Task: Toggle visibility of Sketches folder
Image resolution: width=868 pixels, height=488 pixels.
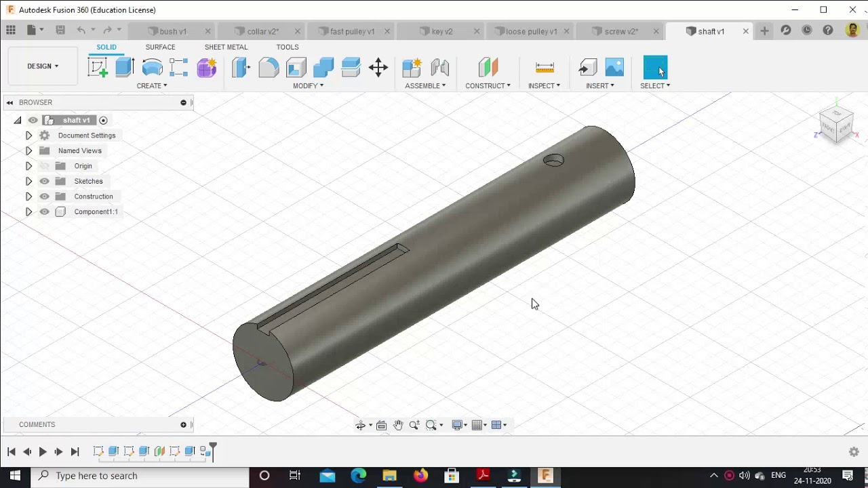Action: [x=45, y=181]
